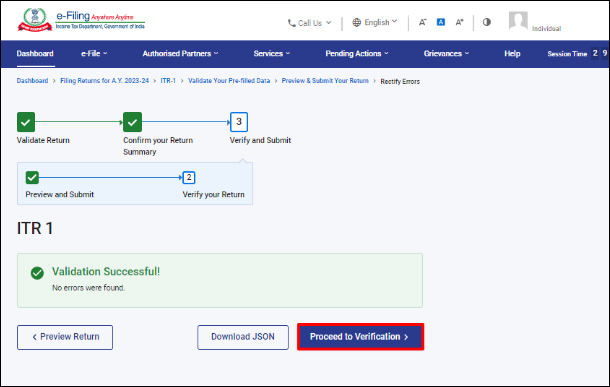Screen dimensions: 610x387
Task: Click the Download JSON button
Action: pyautogui.click(x=243, y=337)
